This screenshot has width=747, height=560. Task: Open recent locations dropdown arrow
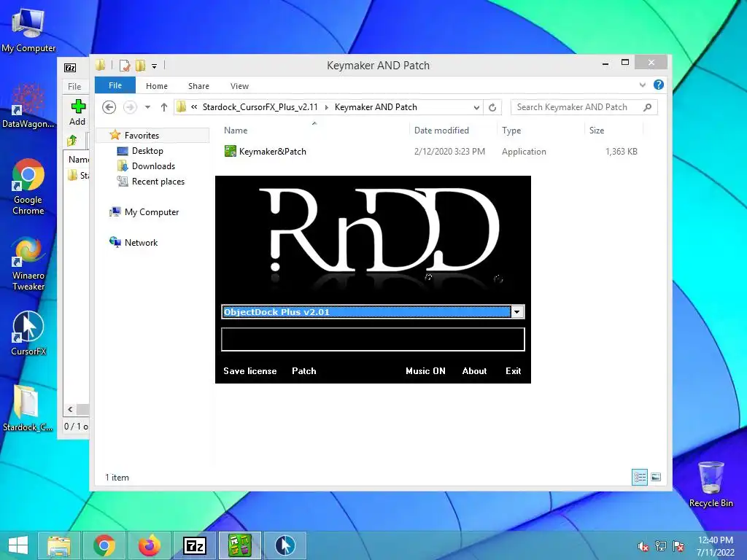[x=147, y=107]
